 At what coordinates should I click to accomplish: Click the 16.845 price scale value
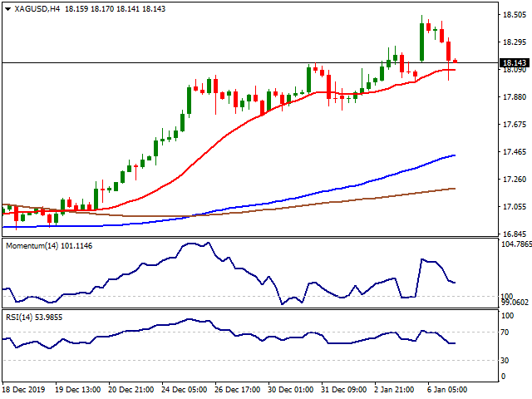[515, 234]
